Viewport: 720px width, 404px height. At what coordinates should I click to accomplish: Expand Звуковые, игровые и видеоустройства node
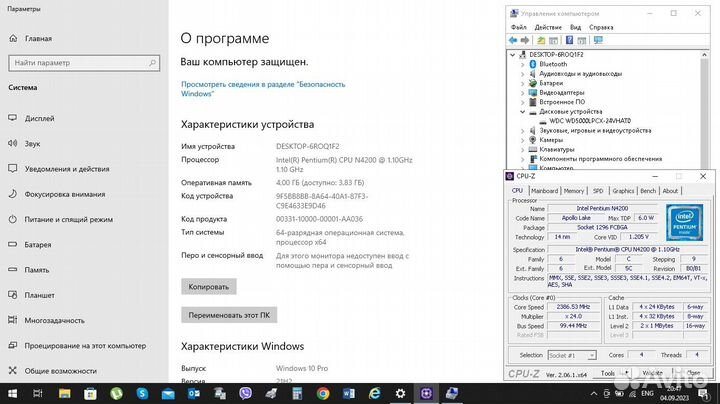[x=522, y=131]
